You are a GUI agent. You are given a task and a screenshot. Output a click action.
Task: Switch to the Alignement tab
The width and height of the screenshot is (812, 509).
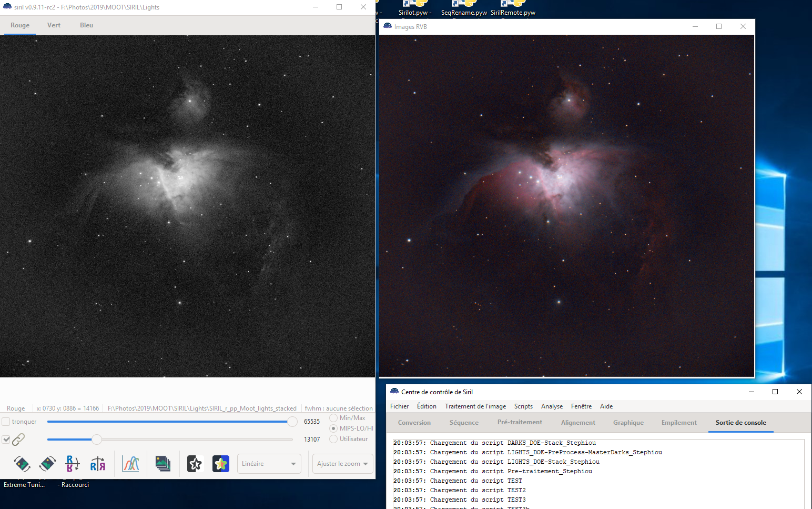pos(578,423)
